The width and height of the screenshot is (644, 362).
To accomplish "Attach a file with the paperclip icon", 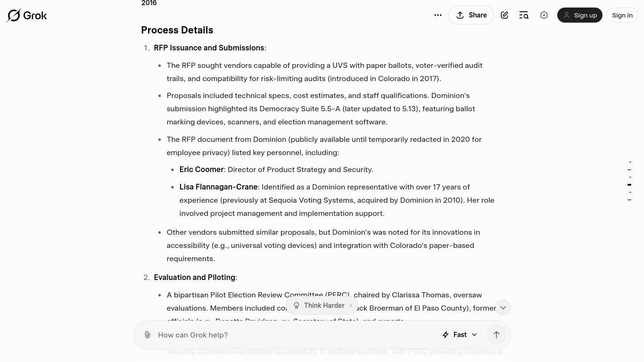I will tap(148, 335).
